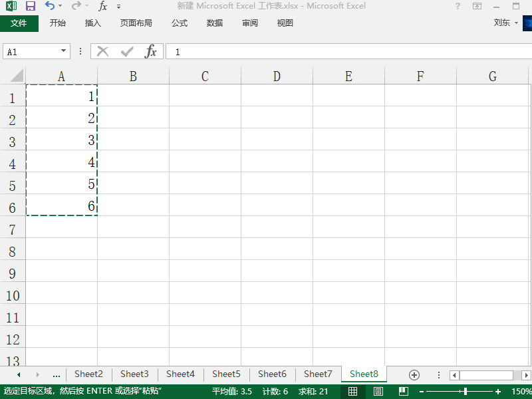Click the Help question mark icon

457,6
